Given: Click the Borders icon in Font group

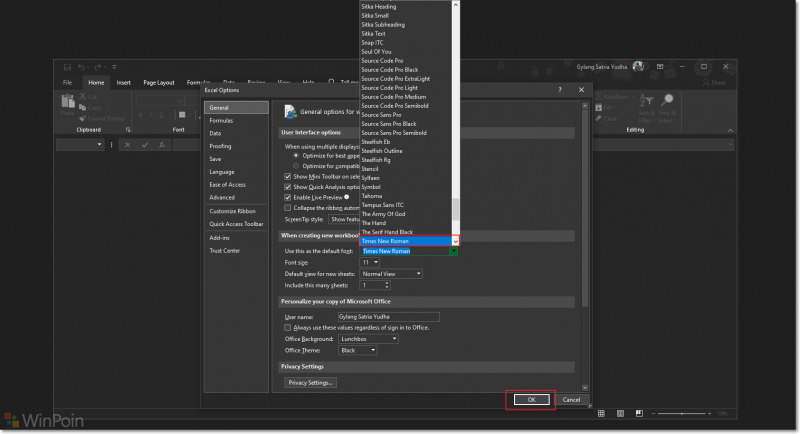Looking at the screenshot, I should [182, 115].
